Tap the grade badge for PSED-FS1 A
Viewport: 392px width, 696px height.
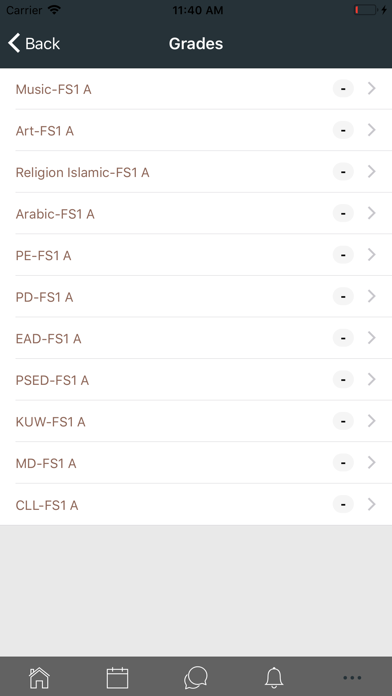[x=343, y=380]
